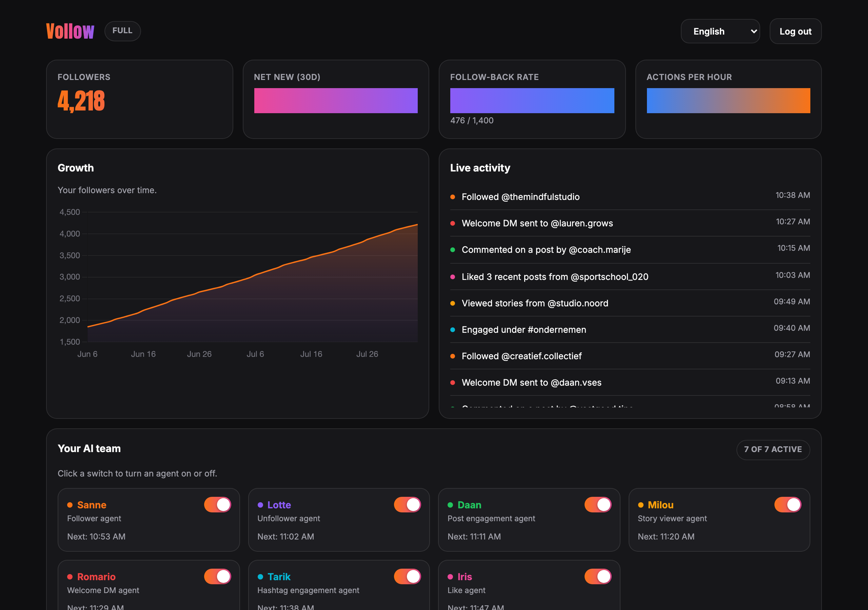Click the Actions per hour gradient bar
Screen dimensions: 868x610
pos(728,101)
